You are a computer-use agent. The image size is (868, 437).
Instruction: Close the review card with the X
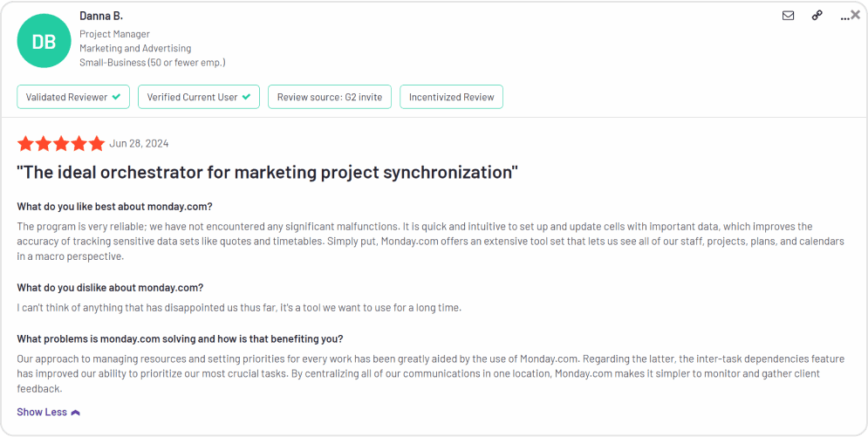[855, 15]
